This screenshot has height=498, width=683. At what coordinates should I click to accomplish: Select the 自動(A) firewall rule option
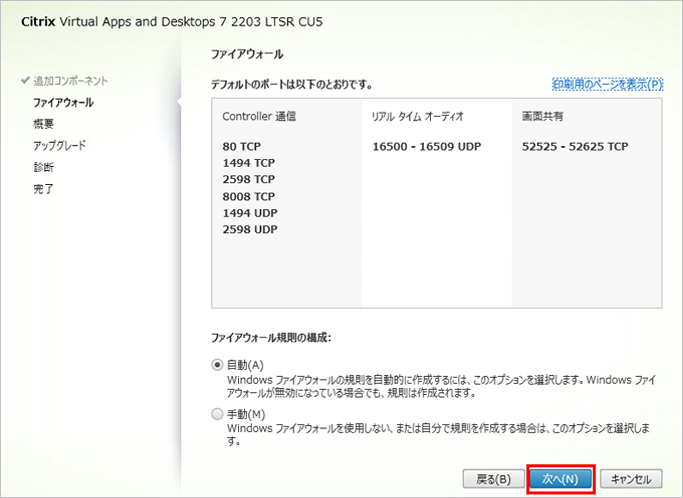218,365
